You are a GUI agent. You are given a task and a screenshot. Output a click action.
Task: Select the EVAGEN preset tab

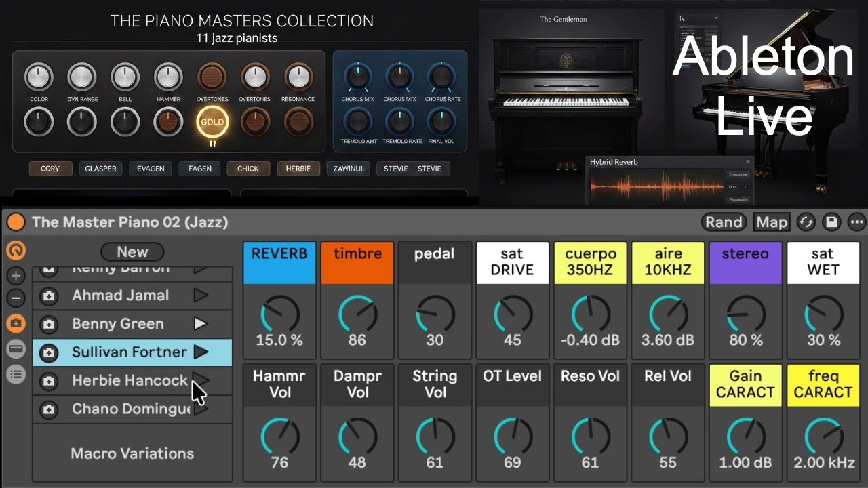pyautogui.click(x=151, y=169)
